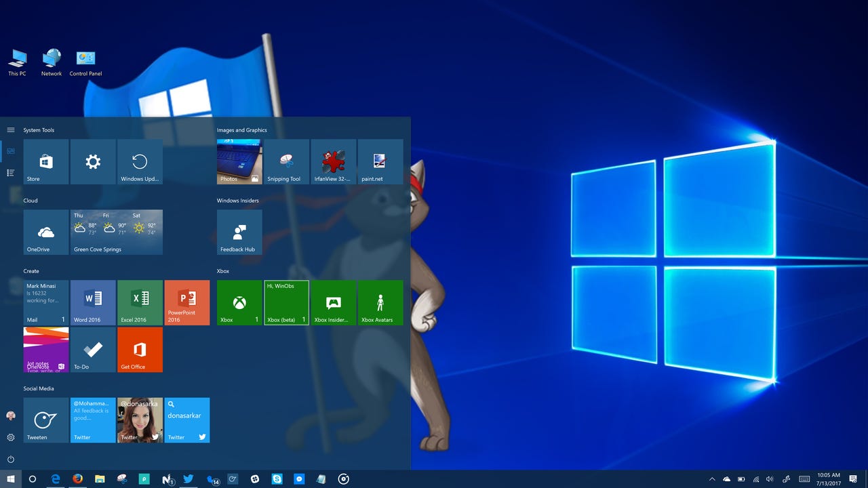Launch Firefox from the taskbar
Screen dimensions: 868x488
(78, 479)
